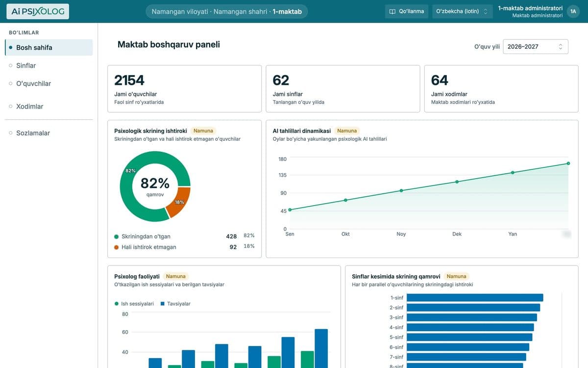Open the Sinflar section
The width and height of the screenshot is (588, 368).
coord(49,66)
